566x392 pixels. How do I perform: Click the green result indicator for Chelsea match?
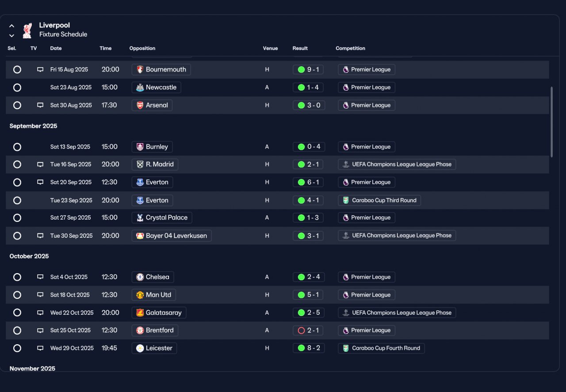click(x=301, y=277)
